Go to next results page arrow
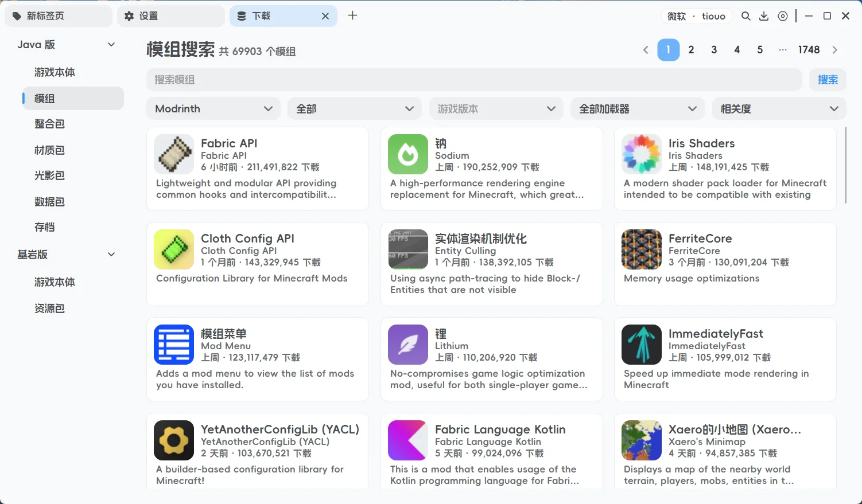 click(835, 50)
